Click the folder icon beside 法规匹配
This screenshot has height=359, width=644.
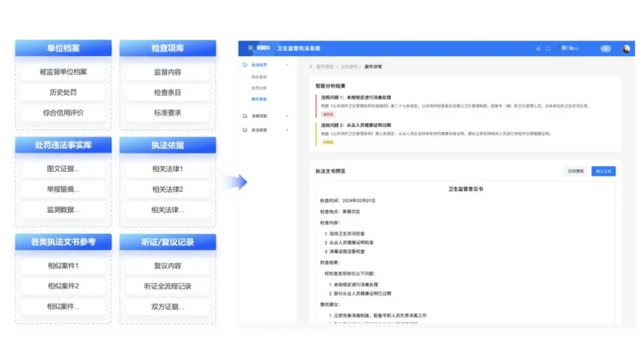(x=245, y=116)
